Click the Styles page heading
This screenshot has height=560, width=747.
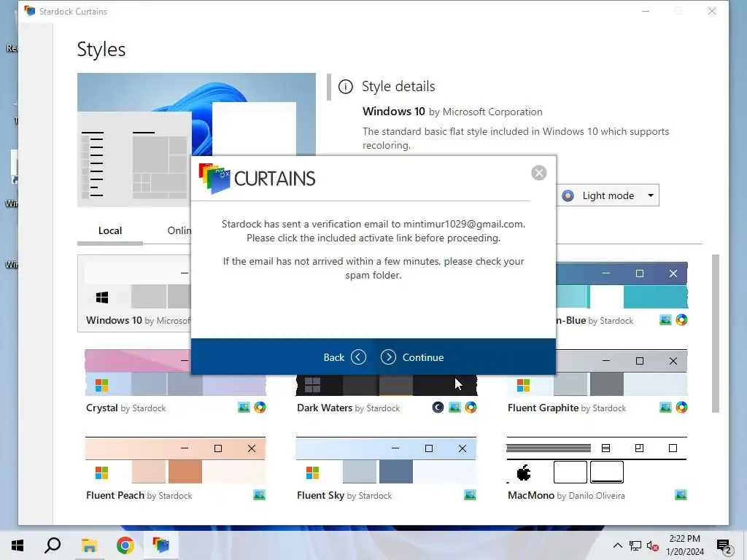point(101,50)
